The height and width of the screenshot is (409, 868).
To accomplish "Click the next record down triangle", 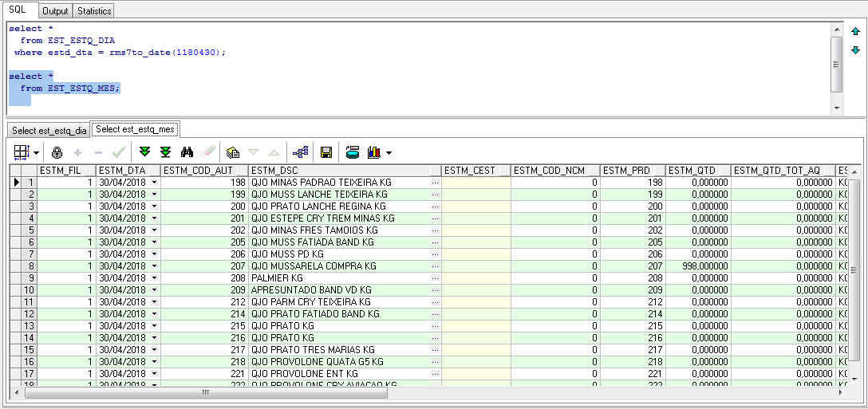I will (x=254, y=151).
